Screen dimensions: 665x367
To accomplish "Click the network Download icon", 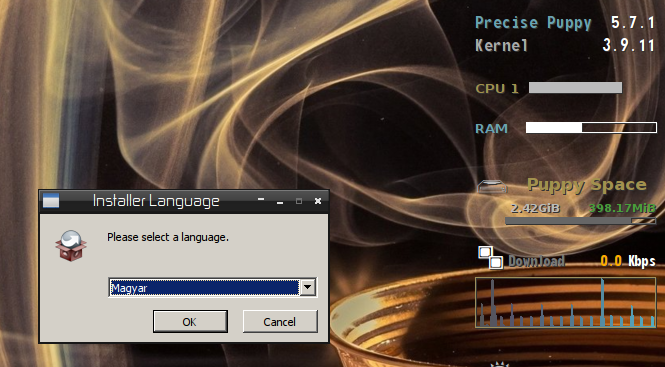I will 491,257.
